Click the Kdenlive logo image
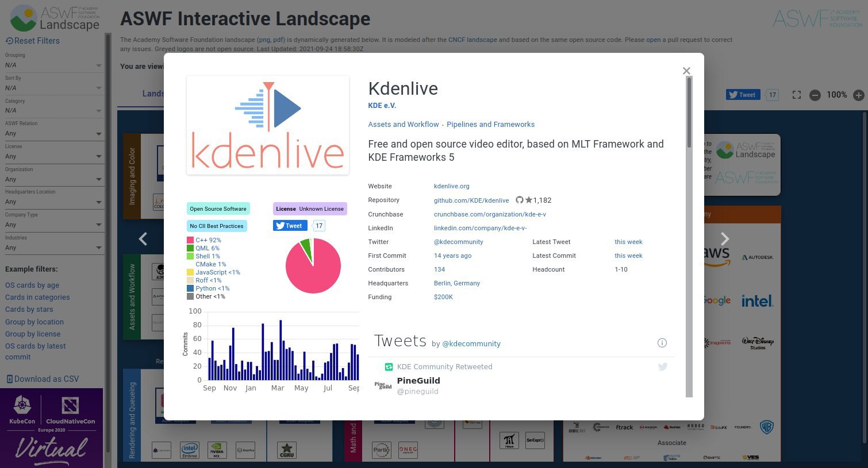Viewport: 868px width, 468px height. pos(268,125)
